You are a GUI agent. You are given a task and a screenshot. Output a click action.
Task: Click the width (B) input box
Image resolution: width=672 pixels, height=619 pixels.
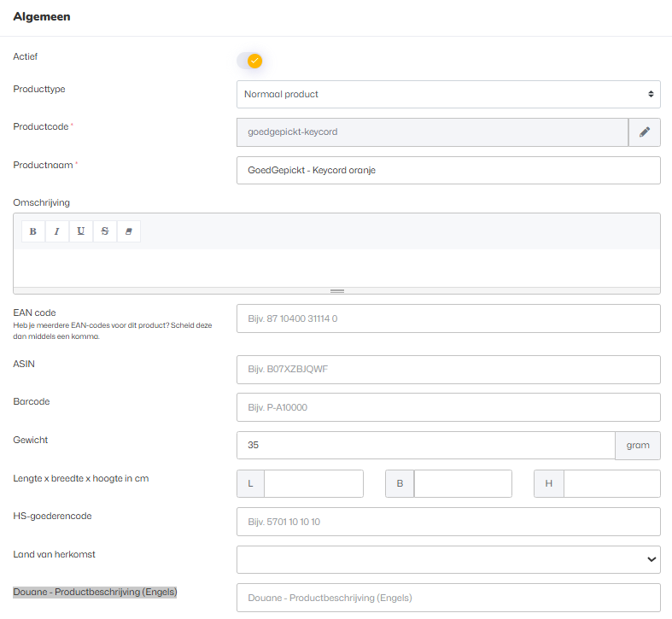pos(462,483)
